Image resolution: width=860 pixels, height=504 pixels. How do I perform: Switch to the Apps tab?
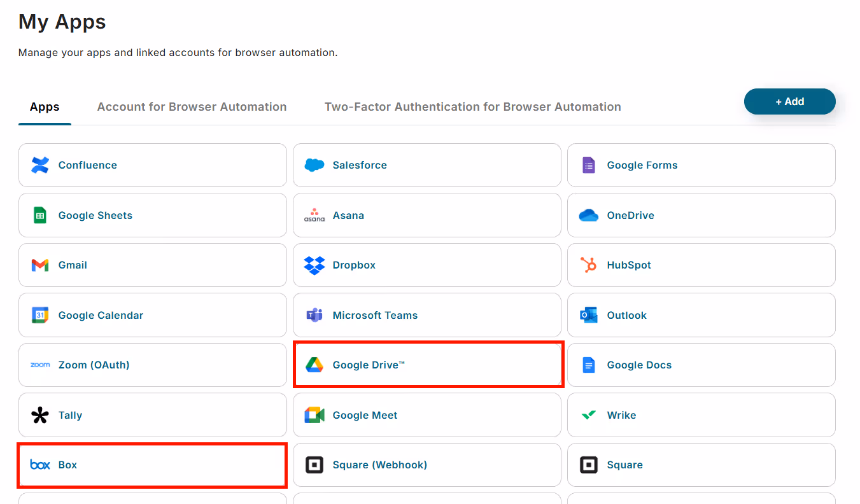45,107
